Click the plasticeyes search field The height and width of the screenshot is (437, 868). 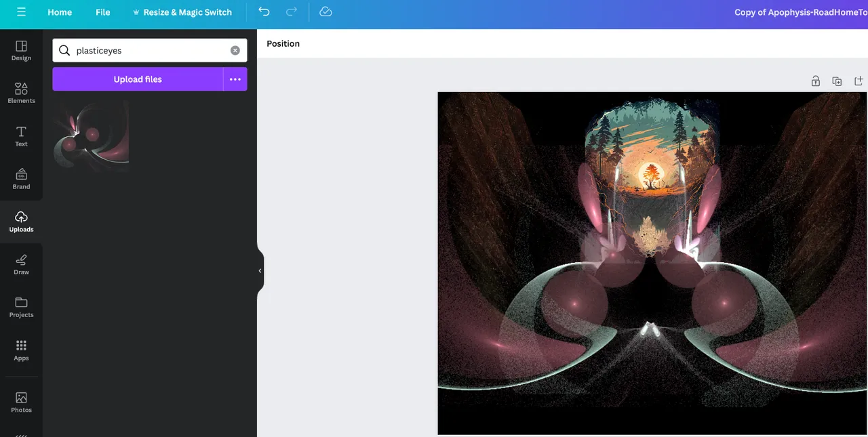(x=150, y=50)
